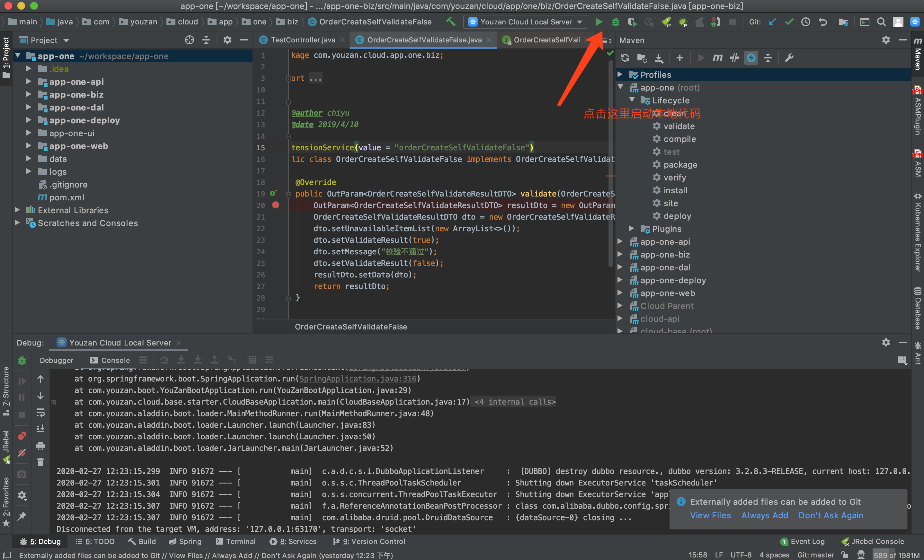Image resolution: width=924 pixels, height=560 pixels.
Task: Expand Maven Plugins node
Action: pyautogui.click(x=632, y=228)
